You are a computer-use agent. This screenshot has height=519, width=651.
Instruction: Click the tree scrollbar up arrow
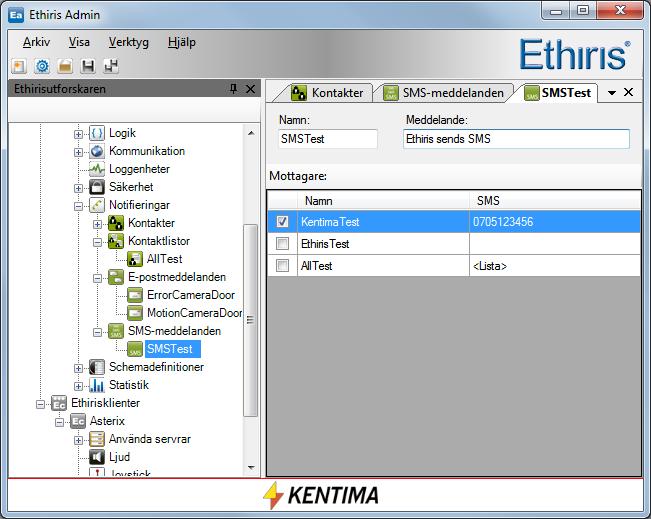click(251, 133)
